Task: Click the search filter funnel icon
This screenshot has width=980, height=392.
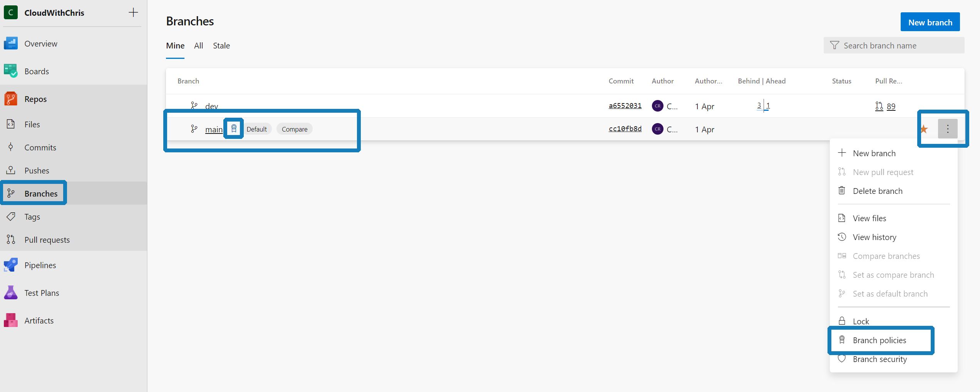Action: (834, 45)
